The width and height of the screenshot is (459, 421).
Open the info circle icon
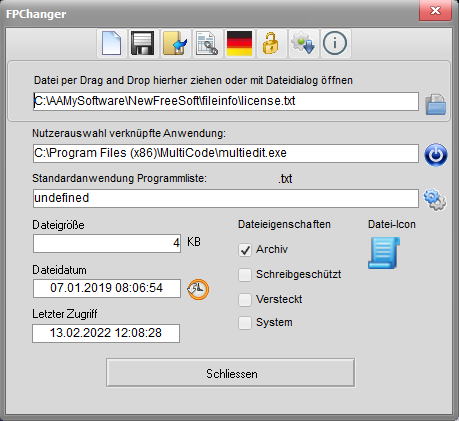pos(335,43)
